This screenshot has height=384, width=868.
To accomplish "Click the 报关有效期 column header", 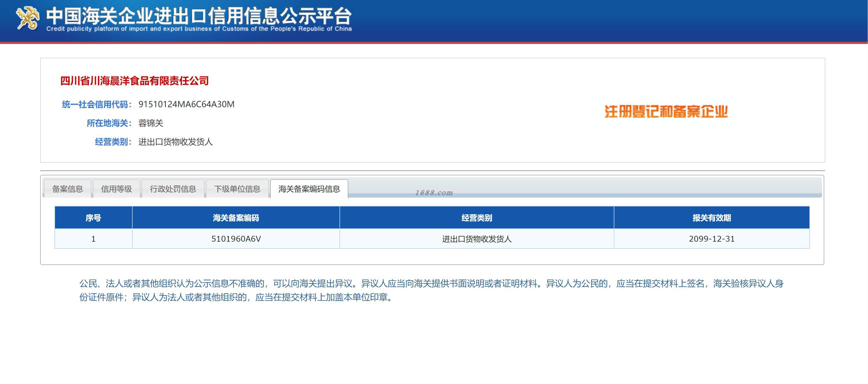I will (x=712, y=218).
